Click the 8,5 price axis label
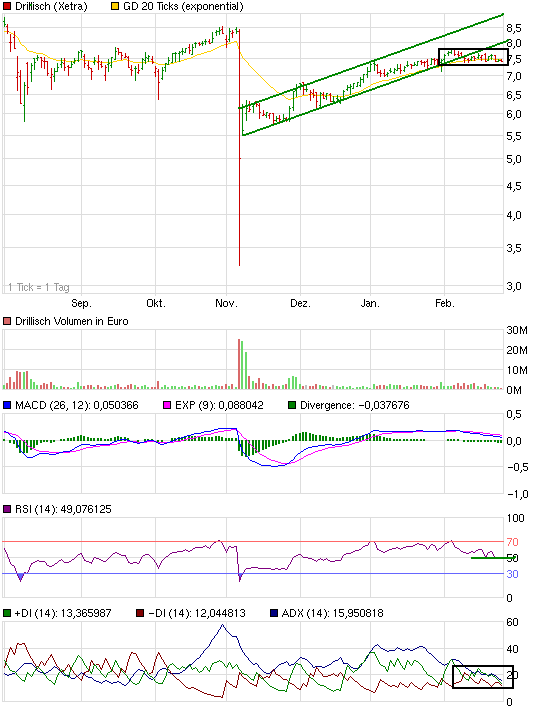The image size is (545, 710). [514, 29]
